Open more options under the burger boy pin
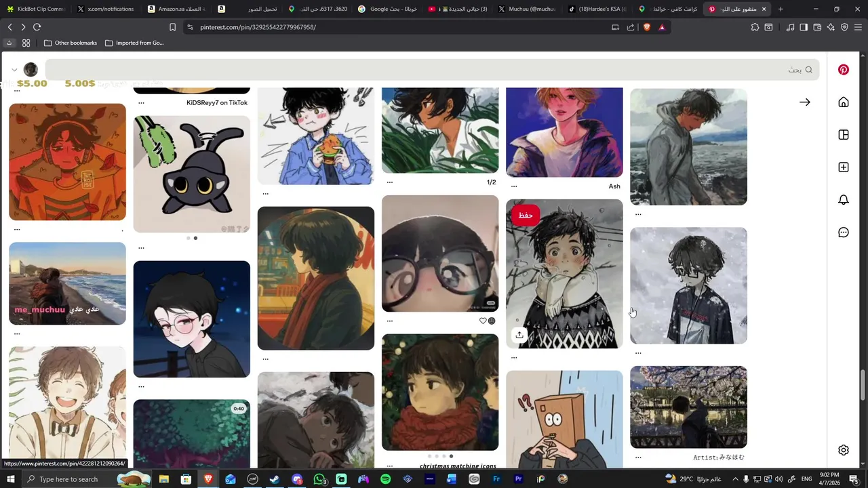Screen dimensions: 868x488 click(265, 194)
